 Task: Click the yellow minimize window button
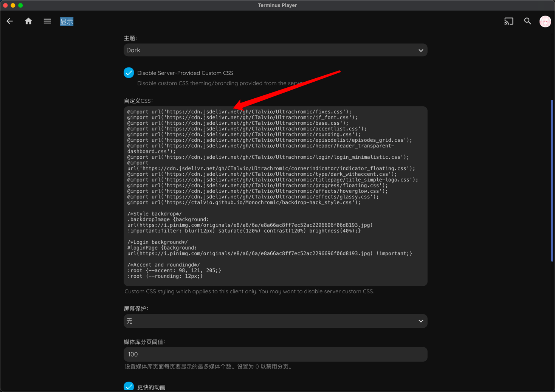coord(13,5)
